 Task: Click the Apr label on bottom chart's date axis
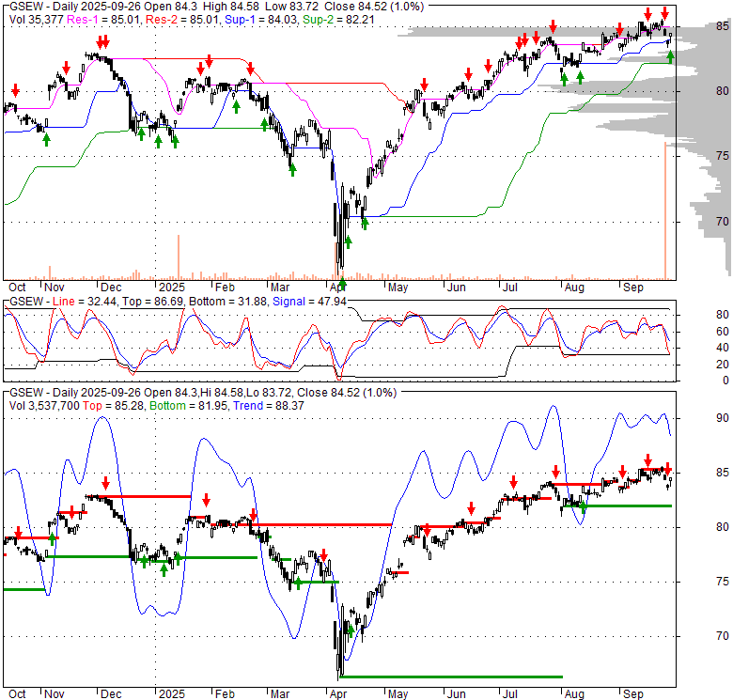tap(338, 694)
